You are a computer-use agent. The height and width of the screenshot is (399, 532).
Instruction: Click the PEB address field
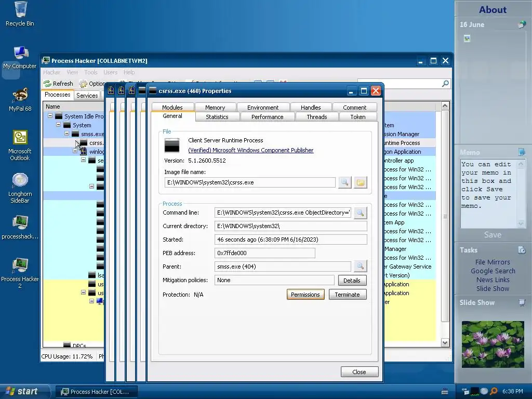click(264, 253)
